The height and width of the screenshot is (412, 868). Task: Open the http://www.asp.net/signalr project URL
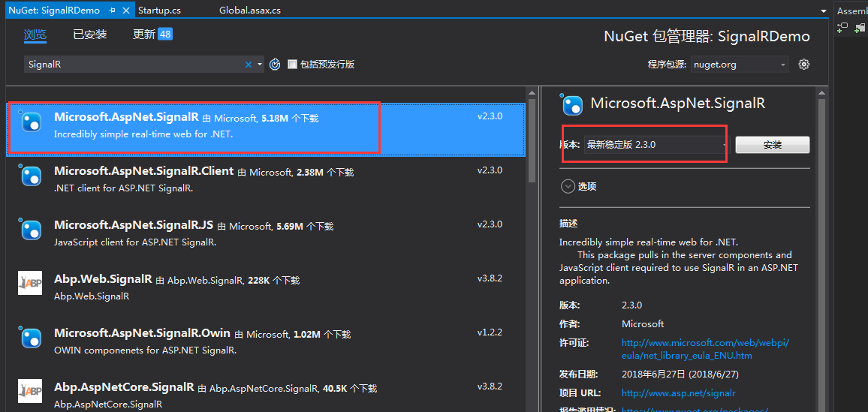(678, 392)
